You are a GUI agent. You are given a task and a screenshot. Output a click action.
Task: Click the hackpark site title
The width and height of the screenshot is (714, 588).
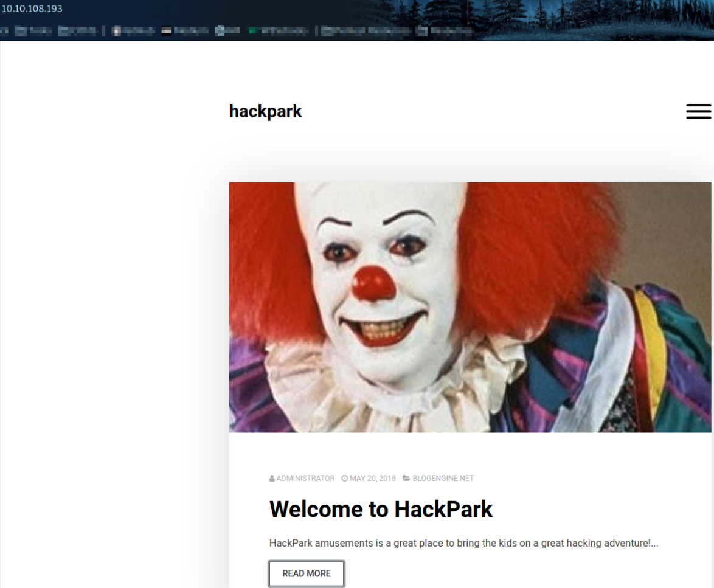point(265,111)
